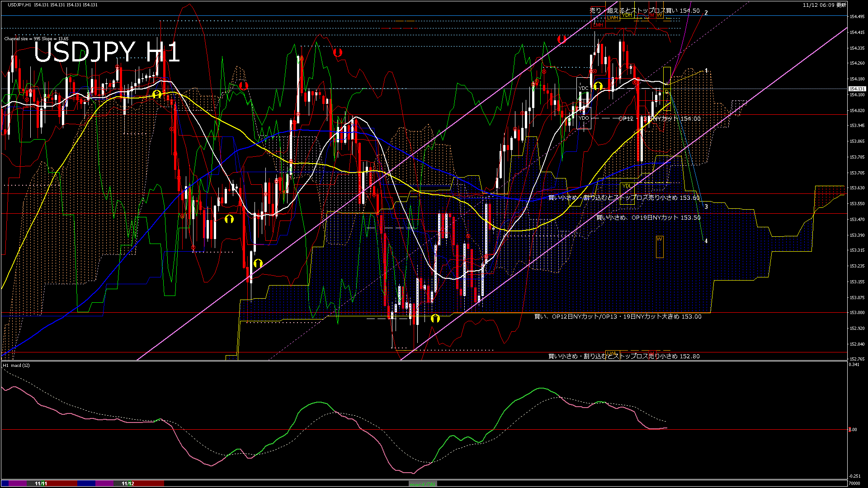This screenshot has height=488, width=868.
Task: Click the USDJPY,H1 symbol header text
Action: tap(19, 5)
